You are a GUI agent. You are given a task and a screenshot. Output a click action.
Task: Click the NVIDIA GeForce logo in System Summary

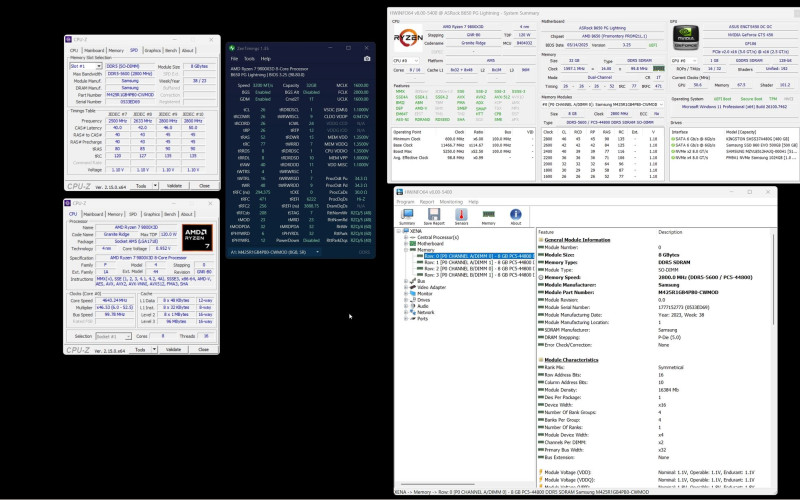pos(685,38)
